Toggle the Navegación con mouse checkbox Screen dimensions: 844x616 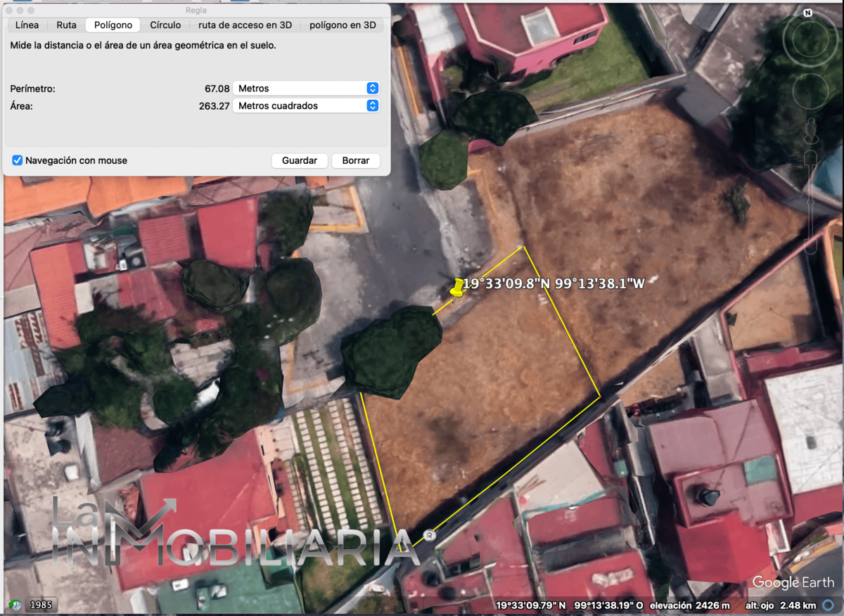coord(18,160)
